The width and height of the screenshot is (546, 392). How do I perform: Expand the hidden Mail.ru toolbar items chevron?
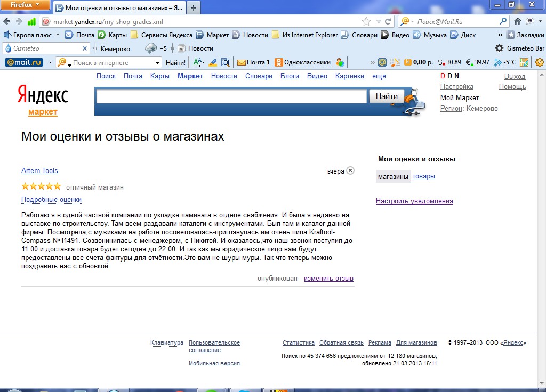click(x=372, y=63)
